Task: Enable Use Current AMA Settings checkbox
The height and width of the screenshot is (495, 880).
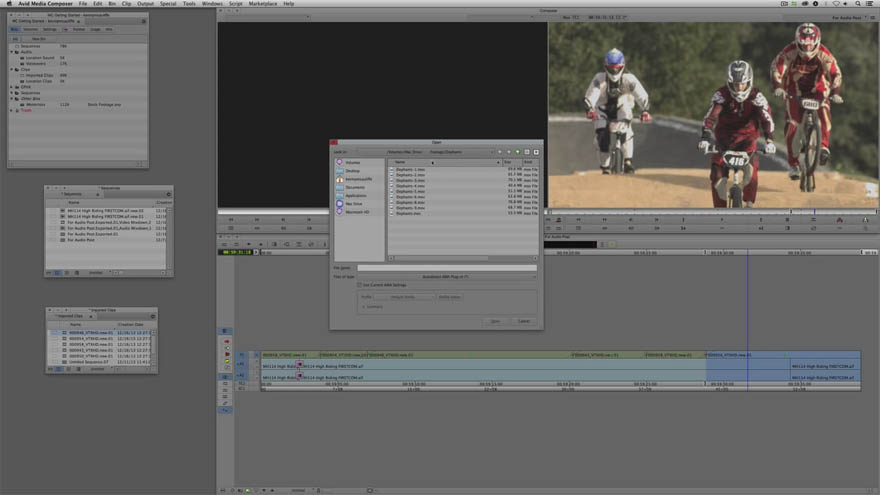Action: (x=360, y=285)
